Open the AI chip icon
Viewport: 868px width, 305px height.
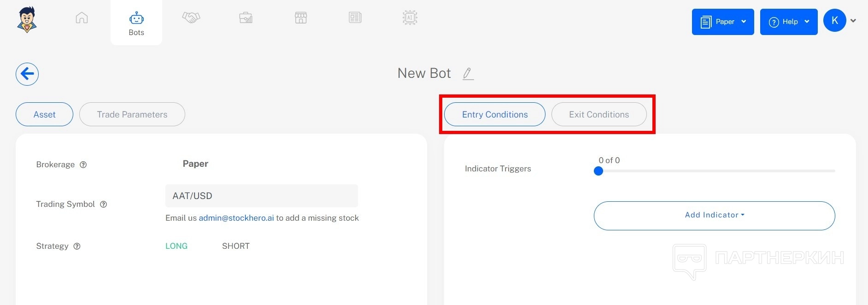(x=410, y=18)
